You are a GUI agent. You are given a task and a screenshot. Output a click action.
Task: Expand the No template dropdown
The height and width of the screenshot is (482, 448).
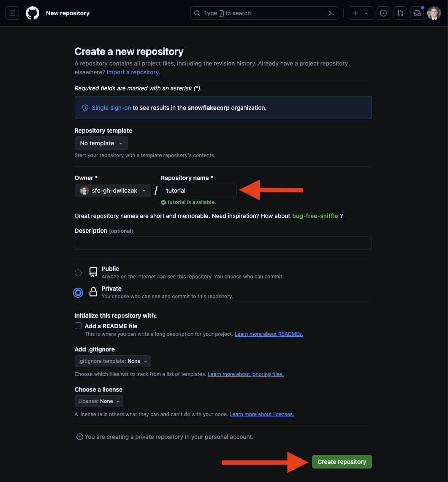pyautogui.click(x=101, y=143)
